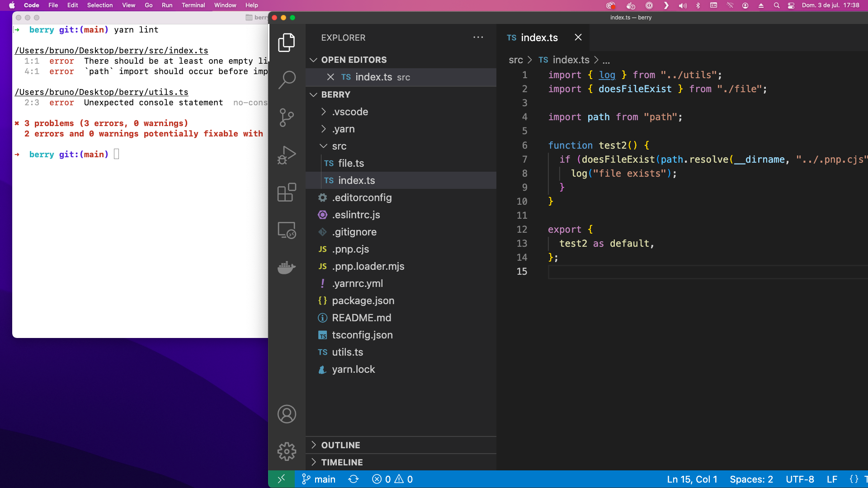This screenshot has height=488, width=868.
Task: Open the Accounts menu icon
Action: [x=287, y=414]
